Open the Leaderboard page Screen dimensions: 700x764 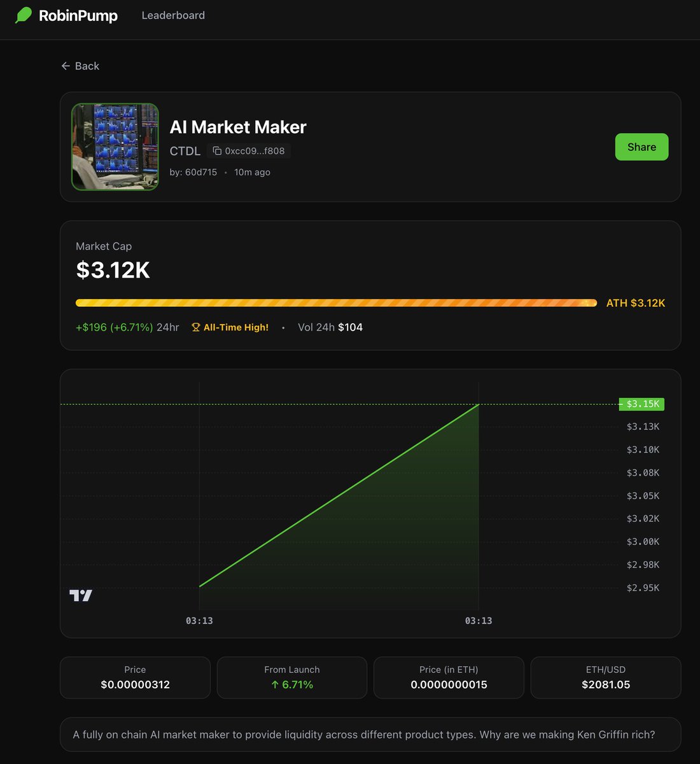(x=173, y=15)
